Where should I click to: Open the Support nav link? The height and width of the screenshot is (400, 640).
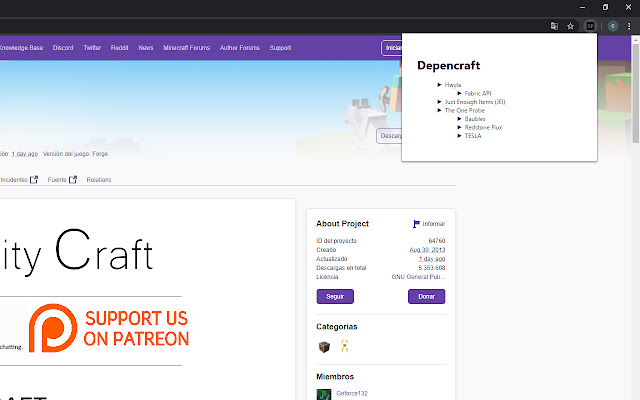tap(280, 48)
